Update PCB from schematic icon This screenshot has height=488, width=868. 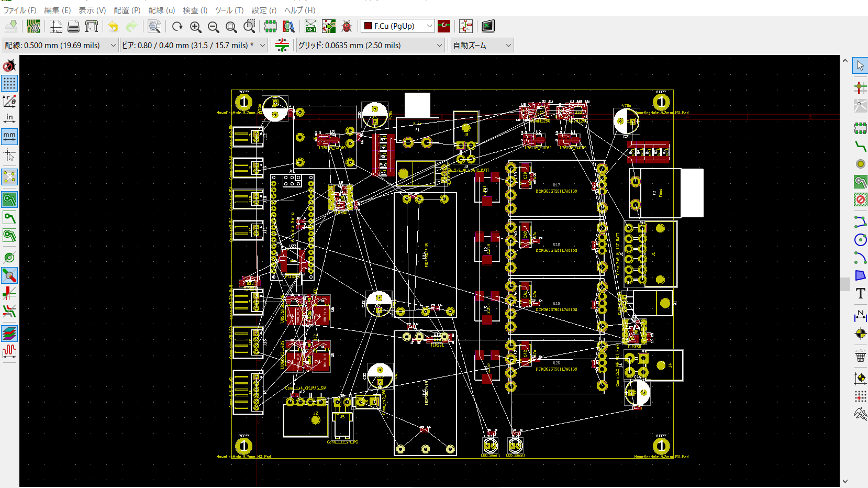point(329,26)
